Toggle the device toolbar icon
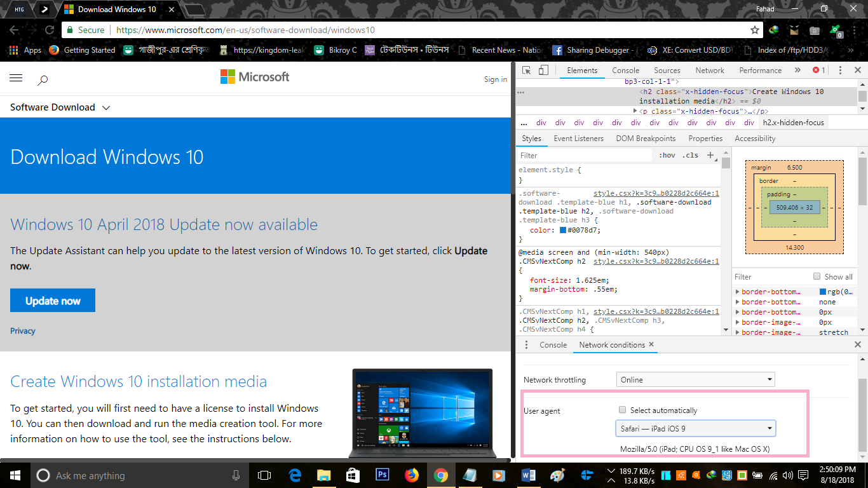868x488 pixels. coord(543,71)
